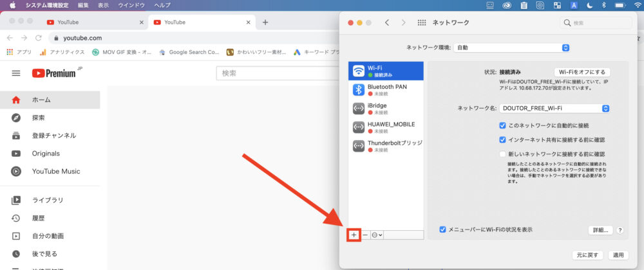Open the ネットワーク環境 自動 dropdown
The image size is (644, 270).
tap(511, 48)
